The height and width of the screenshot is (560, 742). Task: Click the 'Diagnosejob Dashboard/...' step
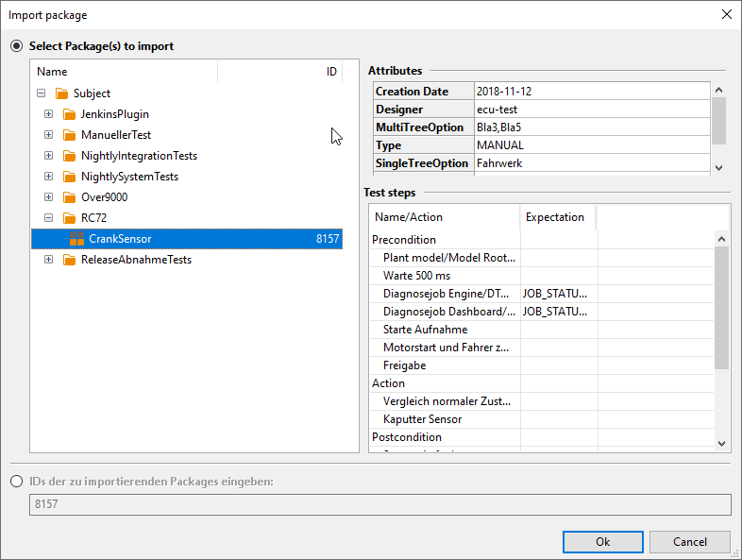pyautogui.click(x=449, y=312)
